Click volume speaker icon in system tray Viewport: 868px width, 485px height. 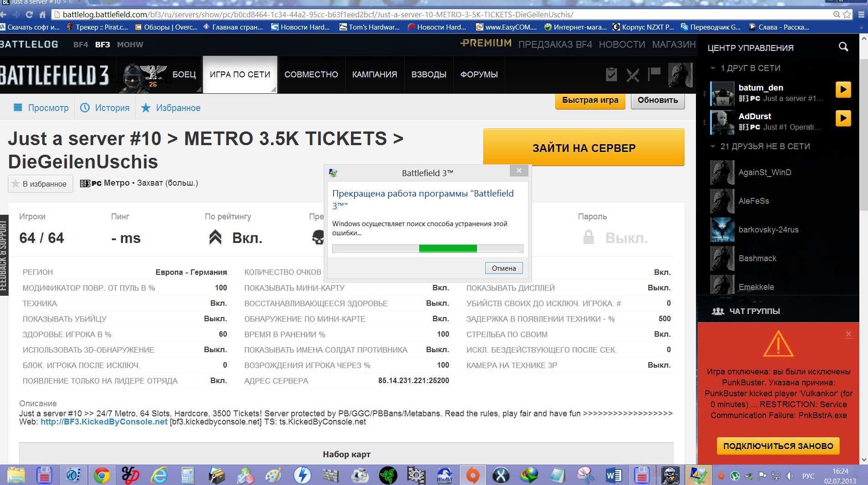(790, 476)
